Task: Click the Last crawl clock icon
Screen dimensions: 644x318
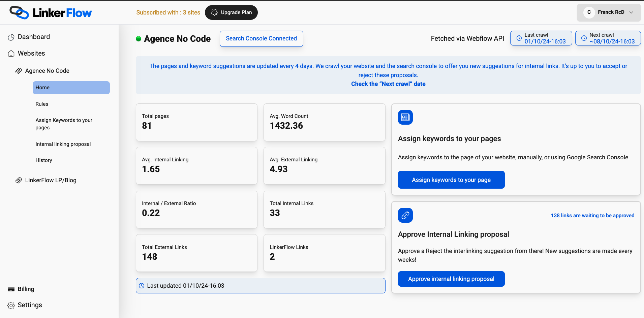Action: pyautogui.click(x=519, y=38)
